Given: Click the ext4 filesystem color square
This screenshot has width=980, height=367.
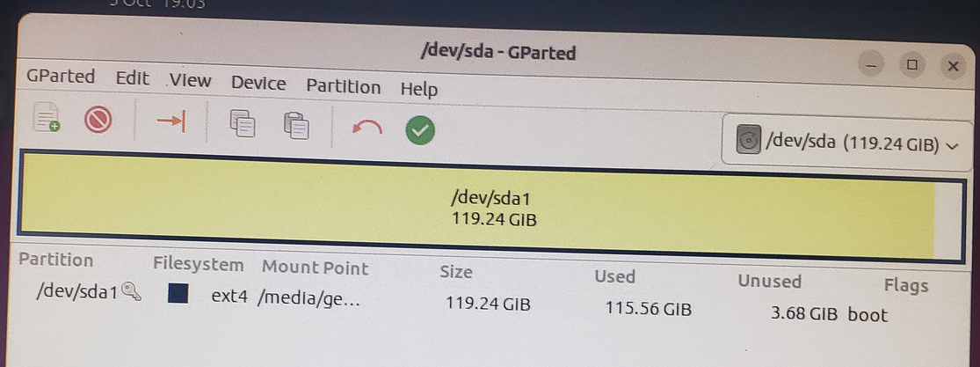Looking at the screenshot, I should pyautogui.click(x=178, y=293).
